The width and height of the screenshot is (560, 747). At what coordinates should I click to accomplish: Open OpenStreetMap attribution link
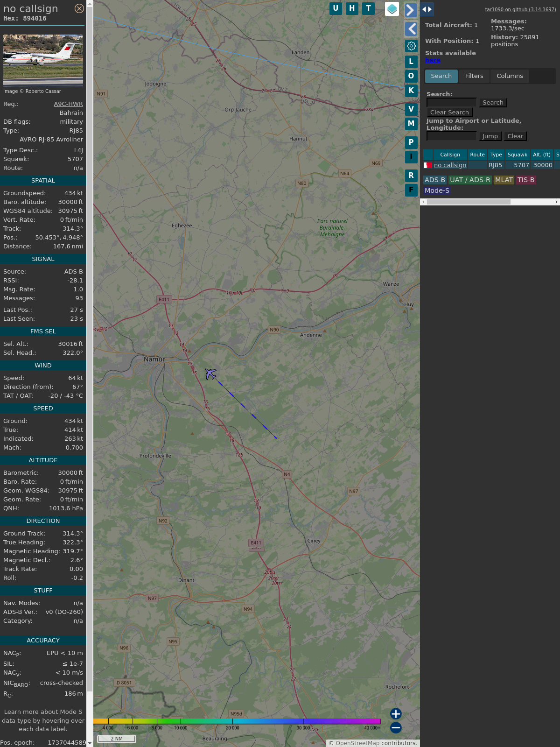click(x=357, y=743)
